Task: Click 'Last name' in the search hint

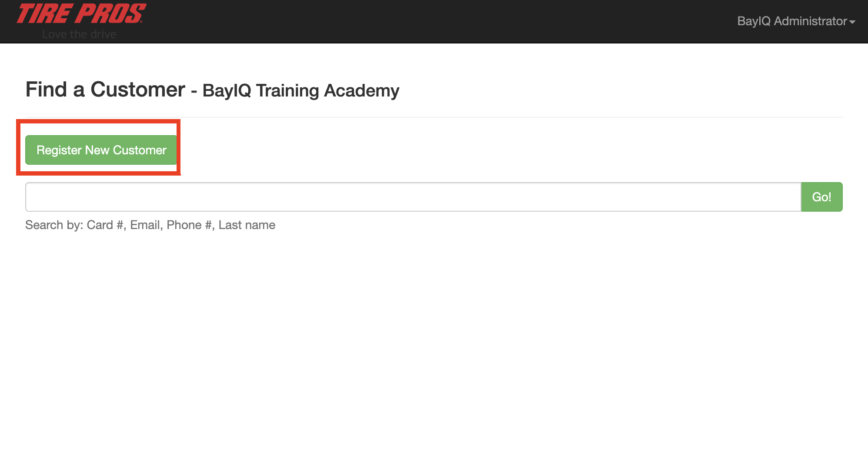Action: pyautogui.click(x=247, y=225)
